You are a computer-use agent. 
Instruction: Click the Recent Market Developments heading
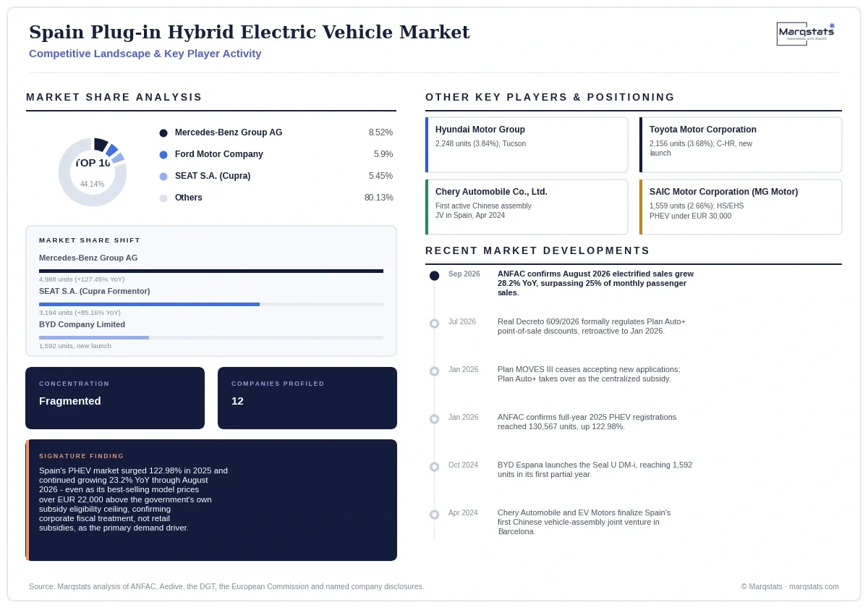[x=537, y=250]
